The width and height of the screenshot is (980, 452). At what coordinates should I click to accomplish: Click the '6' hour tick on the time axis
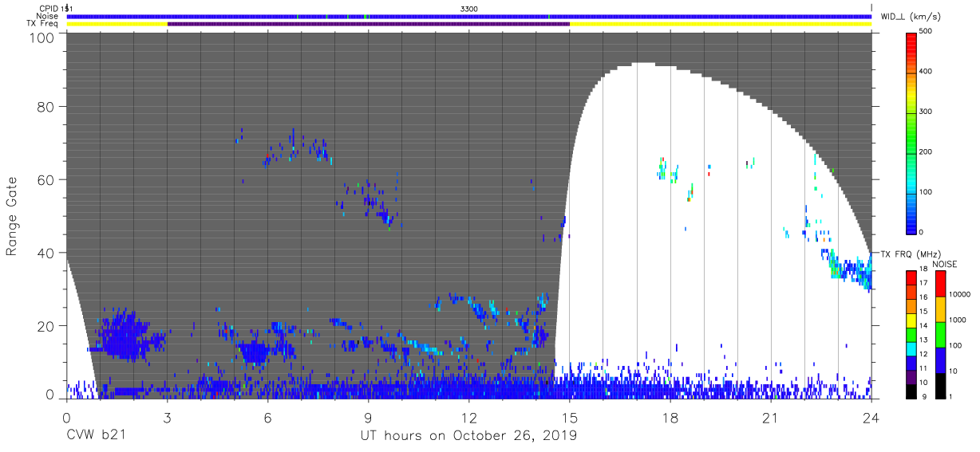coord(268,417)
